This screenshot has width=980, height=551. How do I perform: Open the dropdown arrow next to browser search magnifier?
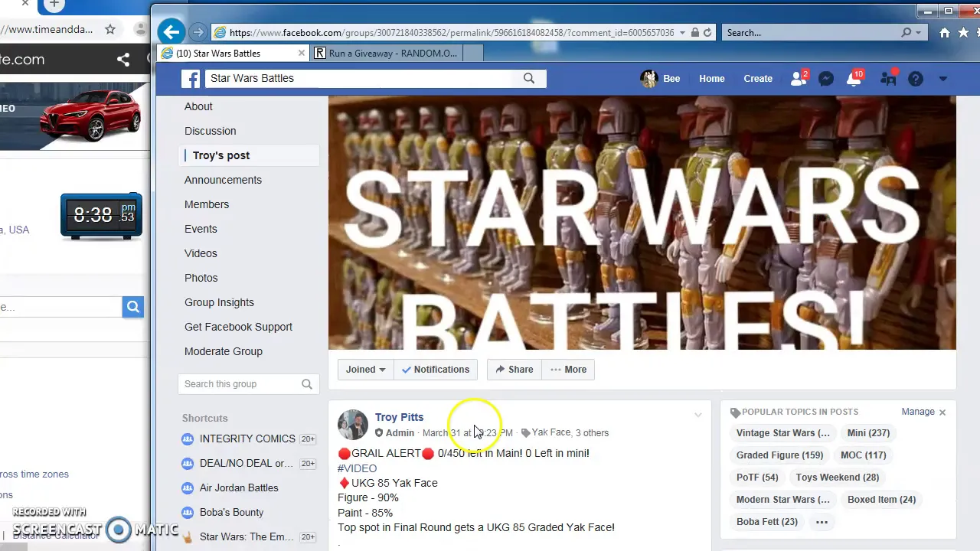pos(918,32)
